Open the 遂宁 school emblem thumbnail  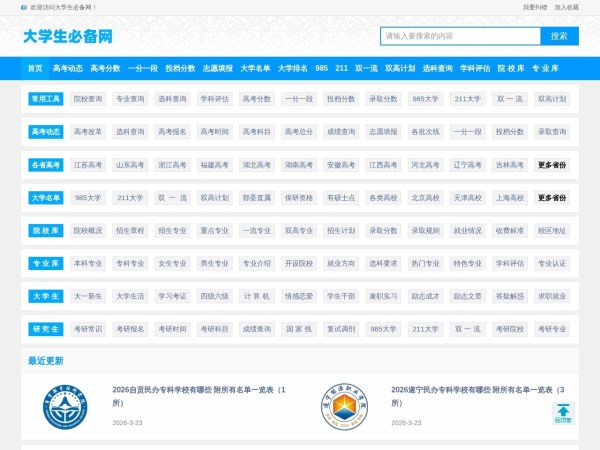345,409
